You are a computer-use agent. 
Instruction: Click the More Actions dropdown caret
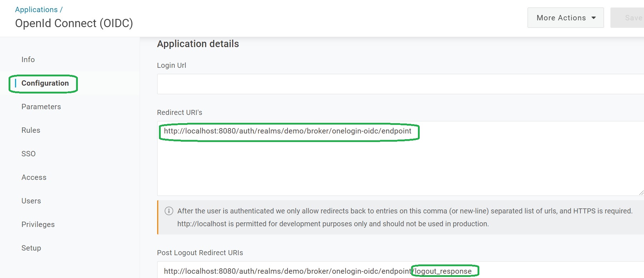point(594,18)
